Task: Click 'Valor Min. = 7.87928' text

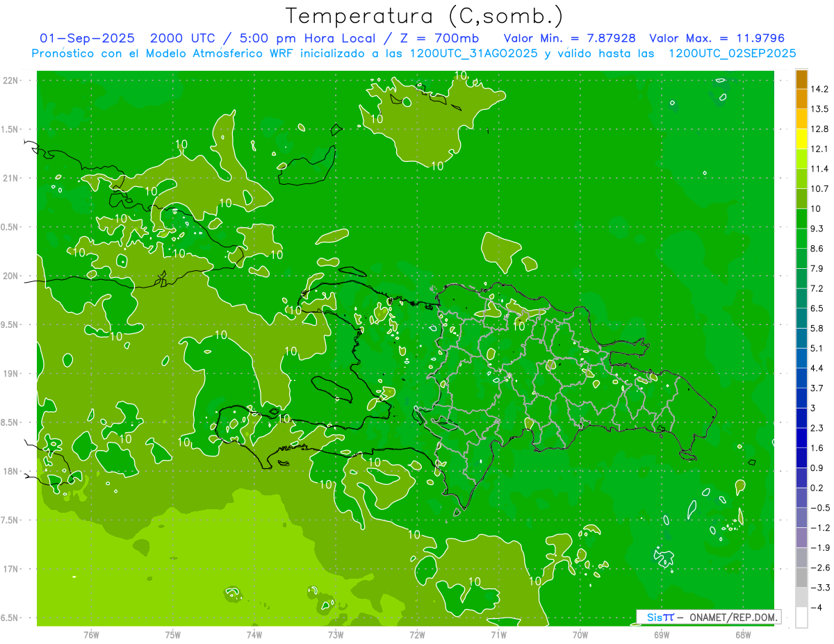Action: 569,38
